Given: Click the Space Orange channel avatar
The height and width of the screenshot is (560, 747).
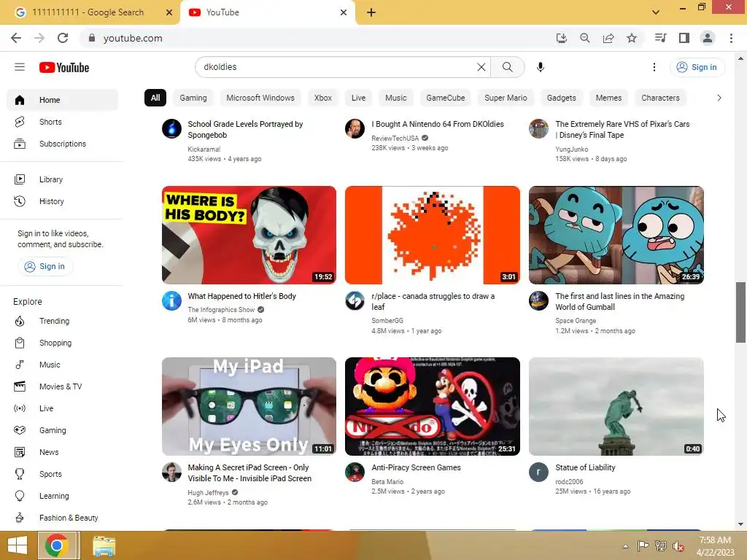Looking at the screenshot, I should [x=539, y=300].
